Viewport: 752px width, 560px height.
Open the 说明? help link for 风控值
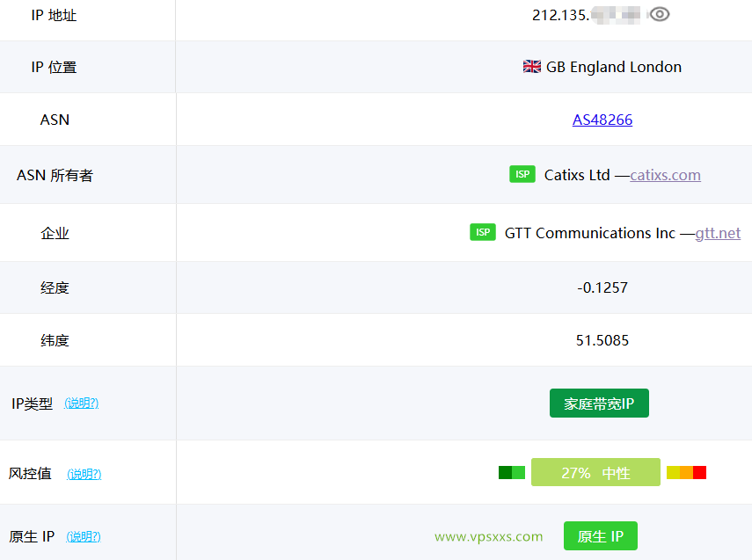(84, 474)
